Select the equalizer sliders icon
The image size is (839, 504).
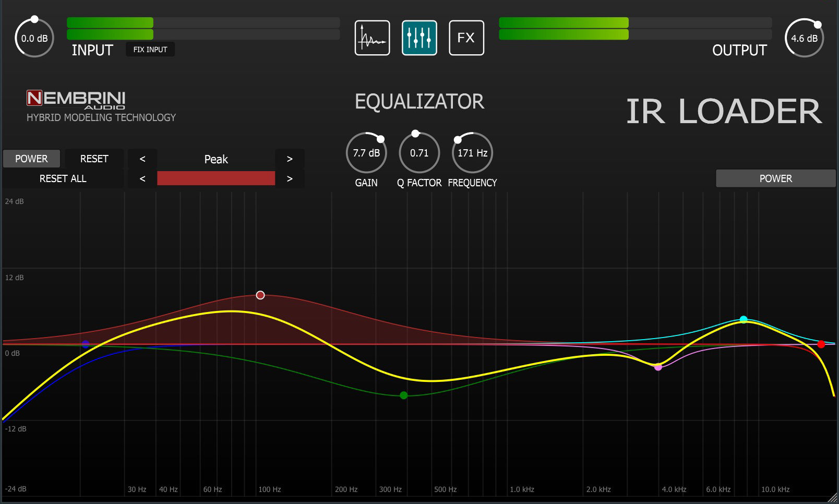(419, 38)
